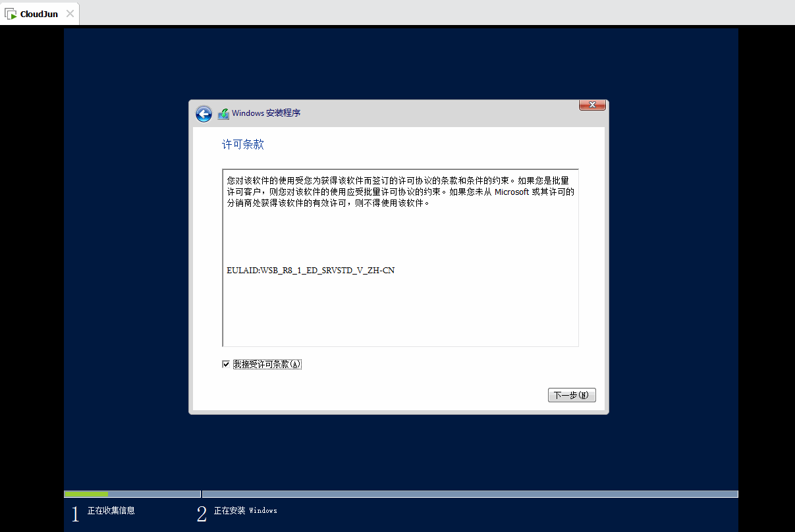The width and height of the screenshot is (795, 532).
Task: Click step 2 "正在安装 Windows" label
Action: [x=246, y=510]
